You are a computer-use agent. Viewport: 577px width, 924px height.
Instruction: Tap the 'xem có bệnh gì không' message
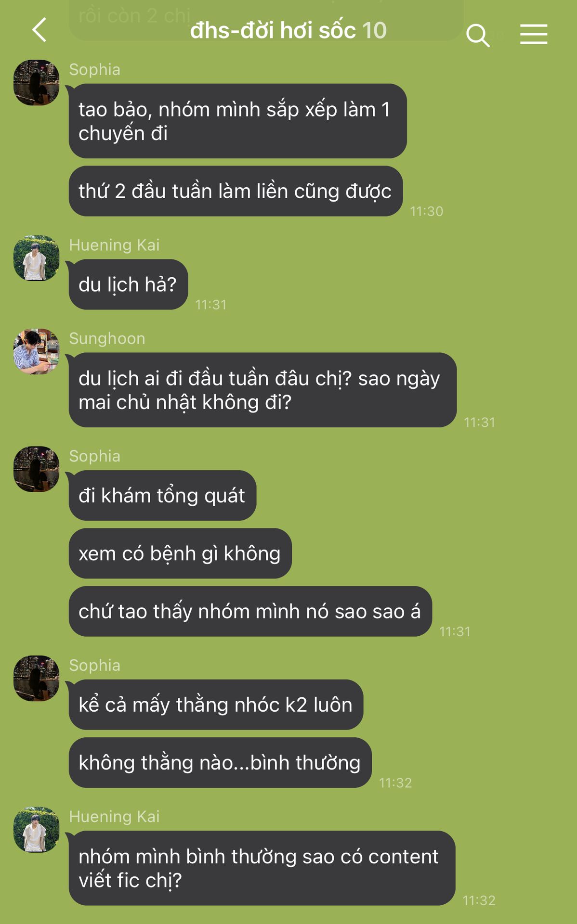click(180, 553)
